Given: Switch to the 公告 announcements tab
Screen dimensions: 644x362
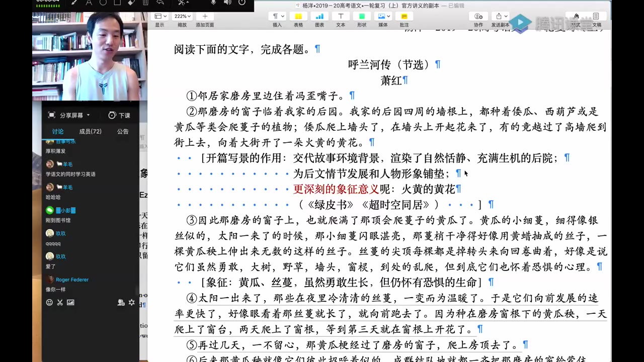Looking at the screenshot, I should (123, 131).
